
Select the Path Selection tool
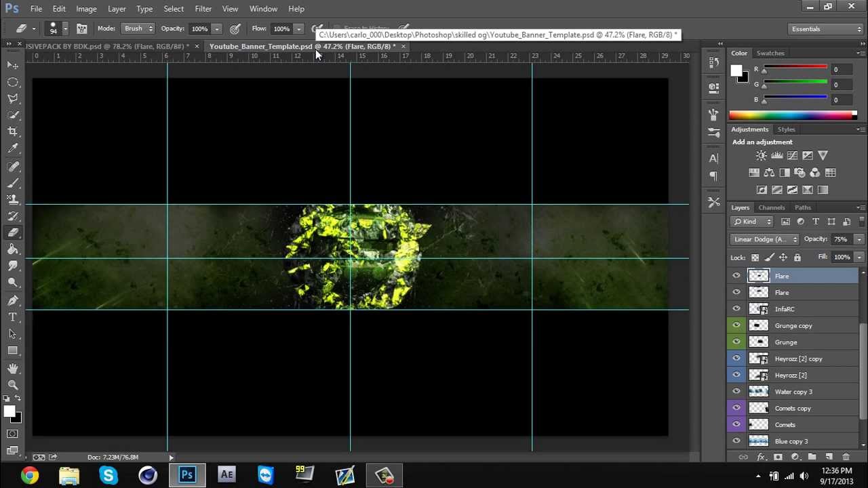(13, 333)
